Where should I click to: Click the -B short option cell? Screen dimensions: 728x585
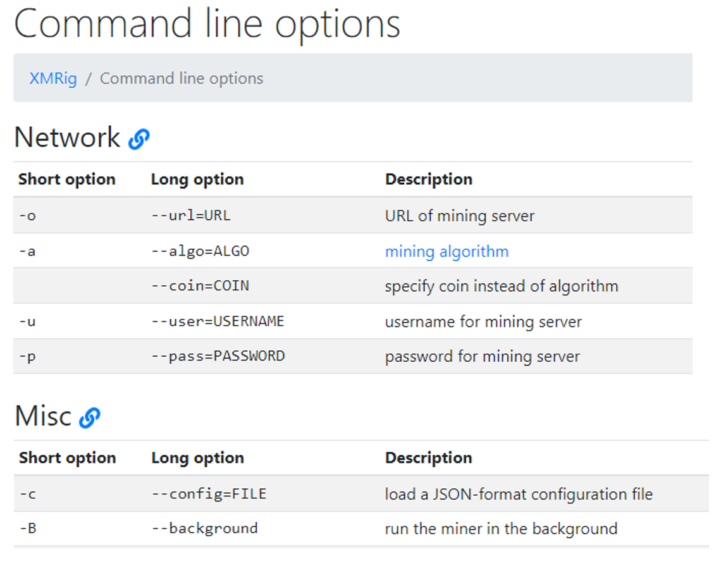pos(27,529)
